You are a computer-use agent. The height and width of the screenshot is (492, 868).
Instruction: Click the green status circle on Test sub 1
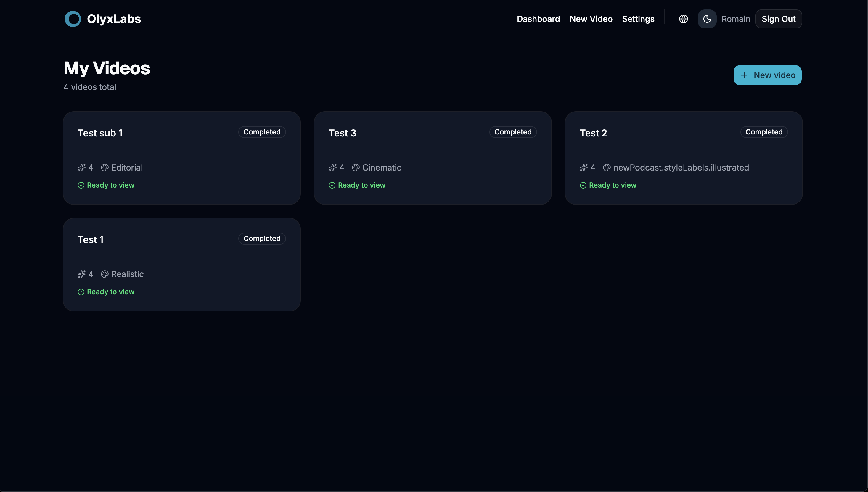[81, 185]
